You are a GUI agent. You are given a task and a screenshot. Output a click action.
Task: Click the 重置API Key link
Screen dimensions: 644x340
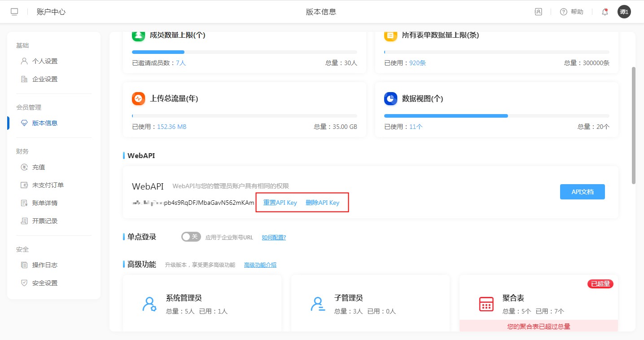280,203
